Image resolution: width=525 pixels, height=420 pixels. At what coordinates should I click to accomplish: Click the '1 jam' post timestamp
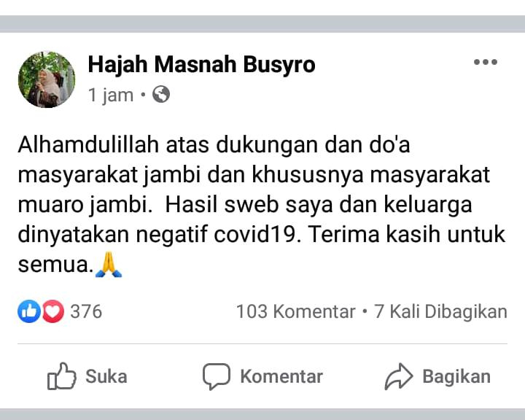111,95
